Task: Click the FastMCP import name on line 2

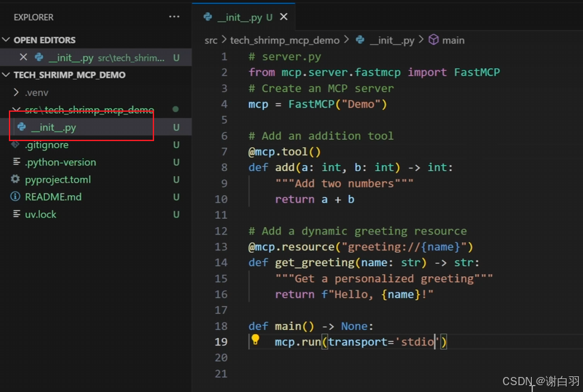Action: pos(477,72)
